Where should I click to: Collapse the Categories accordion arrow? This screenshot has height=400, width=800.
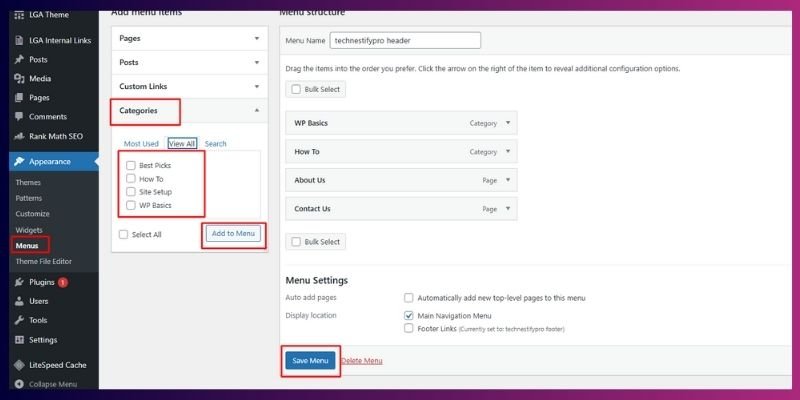257,110
